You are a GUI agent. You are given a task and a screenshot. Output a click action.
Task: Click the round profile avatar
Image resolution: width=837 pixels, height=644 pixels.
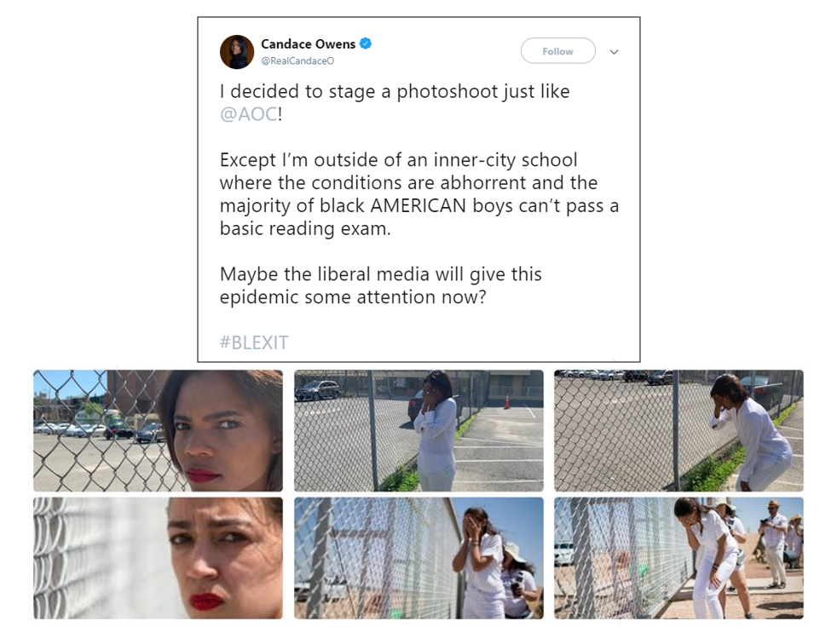tap(237, 52)
